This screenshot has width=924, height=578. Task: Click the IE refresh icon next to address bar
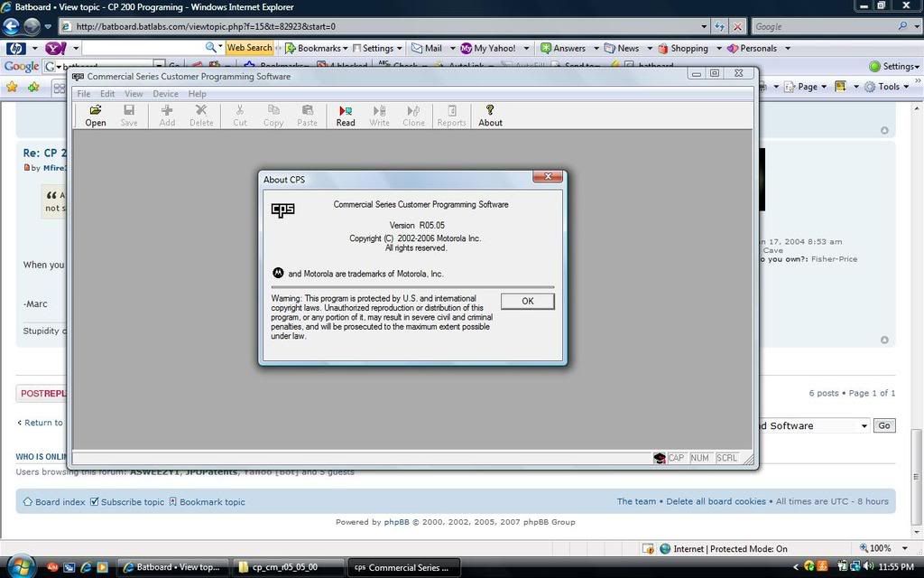coord(719,26)
